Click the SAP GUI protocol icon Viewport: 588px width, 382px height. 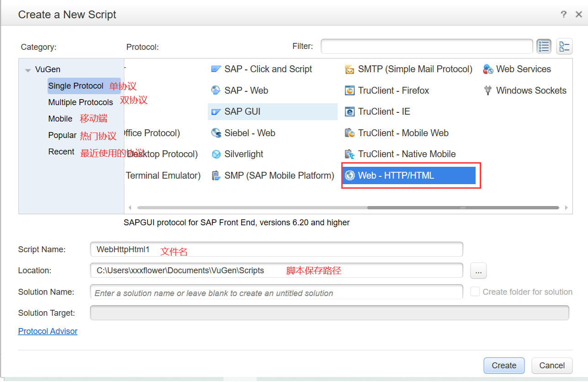point(216,112)
